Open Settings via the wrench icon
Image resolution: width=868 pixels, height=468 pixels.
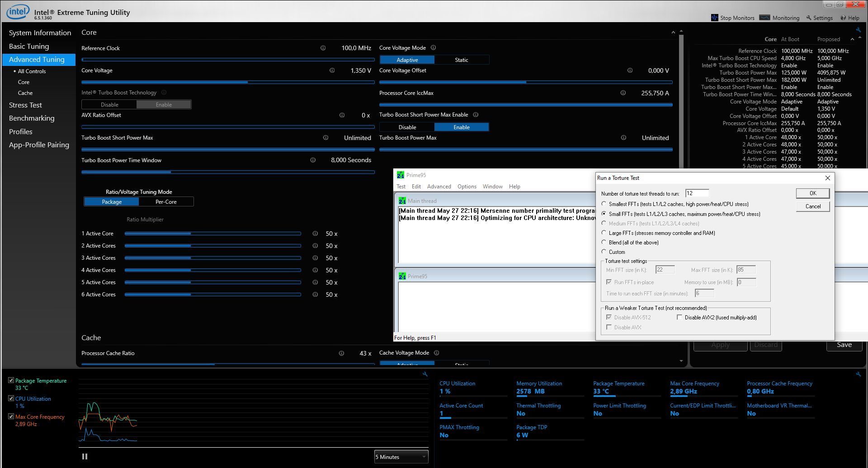click(809, 18)
